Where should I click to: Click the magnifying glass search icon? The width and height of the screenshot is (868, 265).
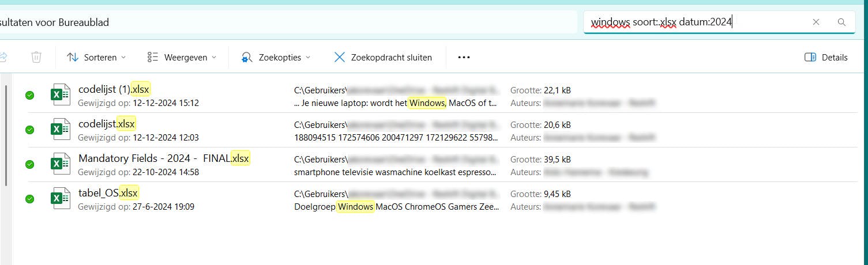click(x=841, y=22)
